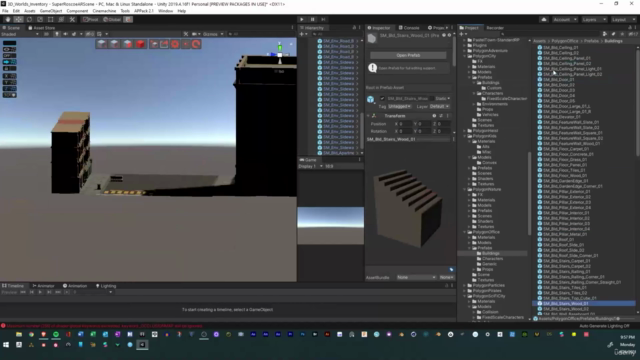Toggle the Static checkbox in Inspector
Screen dimensions: 640x360
point(432,98)
